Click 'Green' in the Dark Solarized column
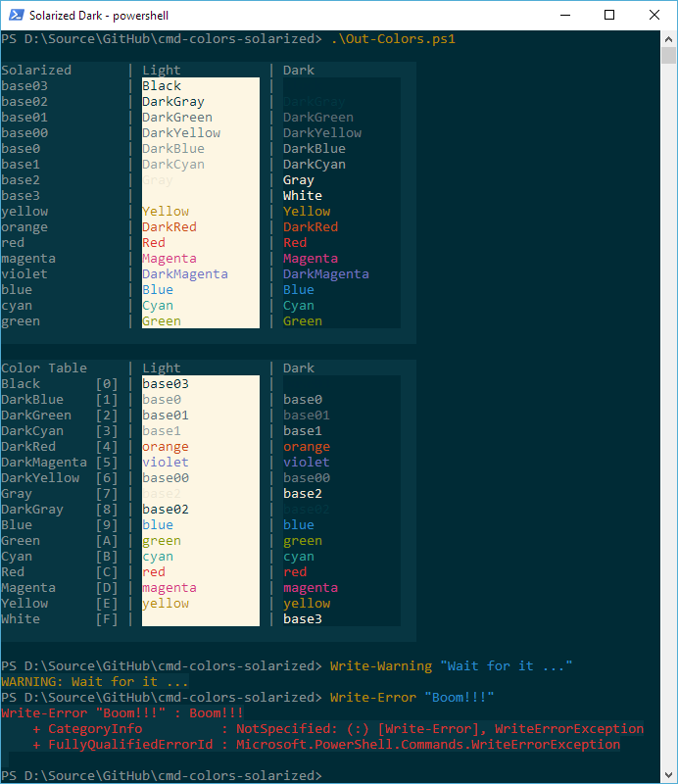Image resolution: width=678 pixels, height=784 pixels. [x=303, y=321]
